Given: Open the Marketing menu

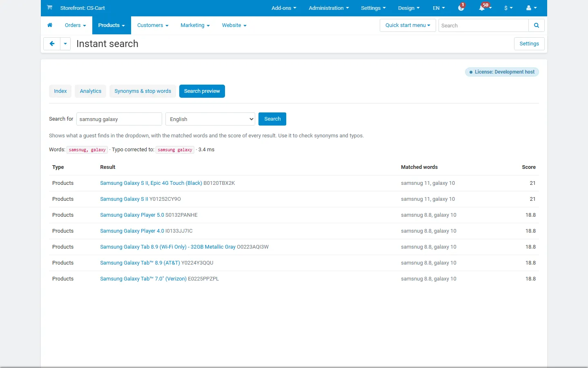Looking at the screenshot, I should [195, 25].
